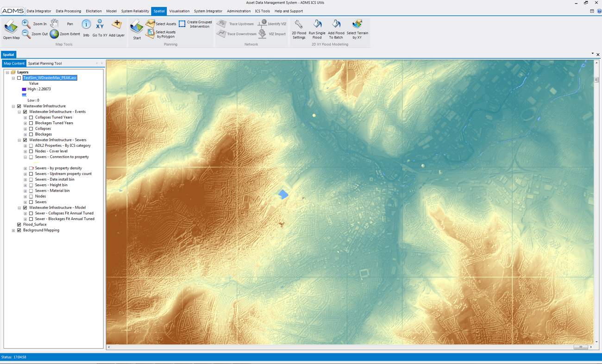Viewport: 602px width, 364px height.
Task: Uncheck the Flood_Surface layer checkbox
Action: click(19, 225)
